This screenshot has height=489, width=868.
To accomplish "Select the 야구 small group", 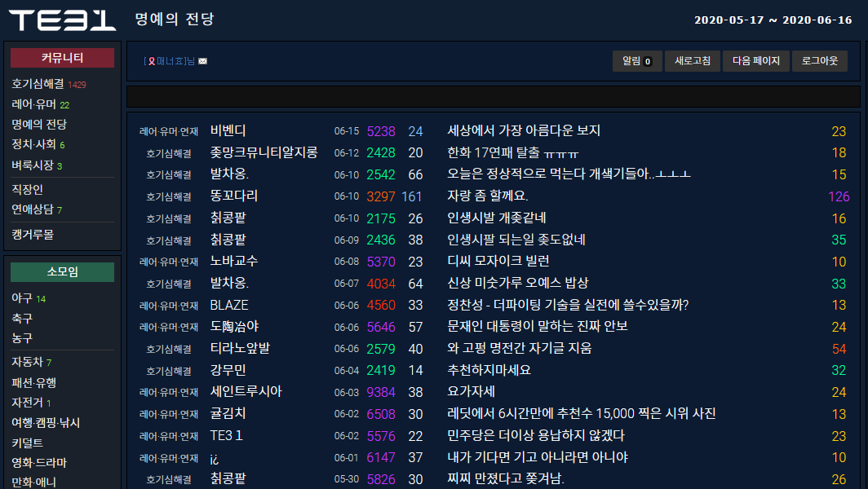I will point(21,298).
